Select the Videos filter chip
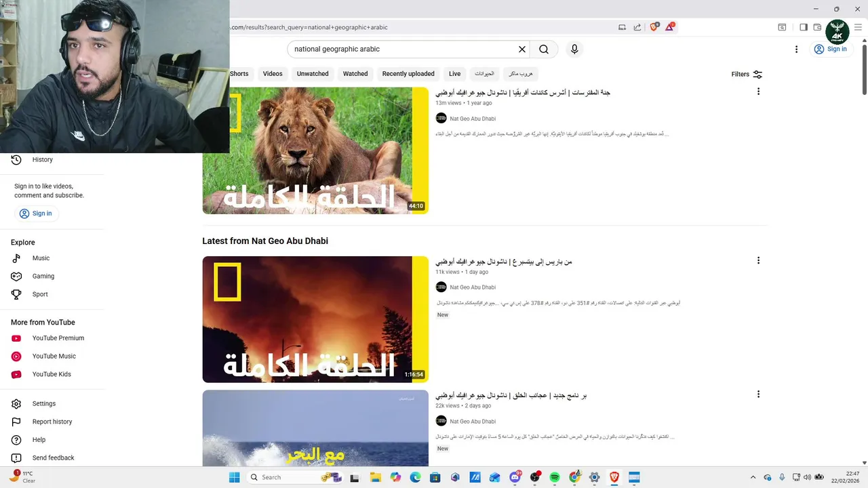 [273, 74]
